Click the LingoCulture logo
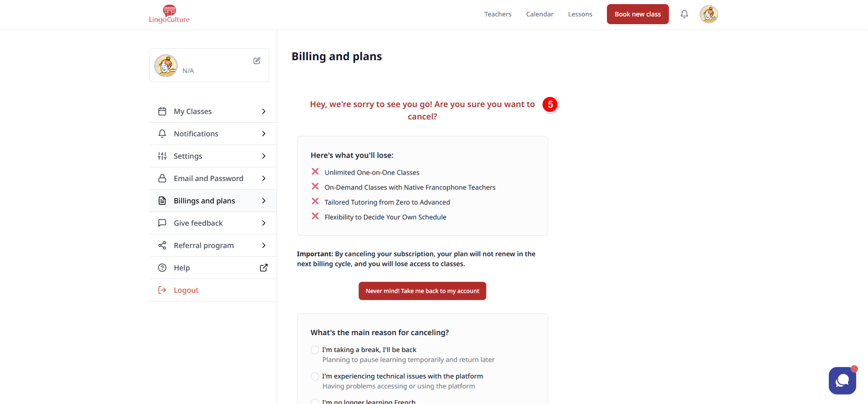The width and height of the screenshot is (868, 404). [x=169, y=14]
